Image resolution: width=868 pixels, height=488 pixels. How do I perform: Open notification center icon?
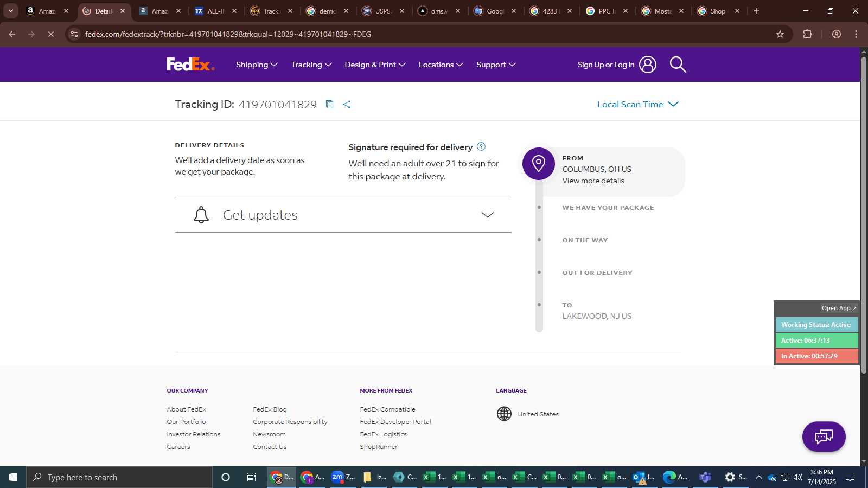[x=850, y=477]
